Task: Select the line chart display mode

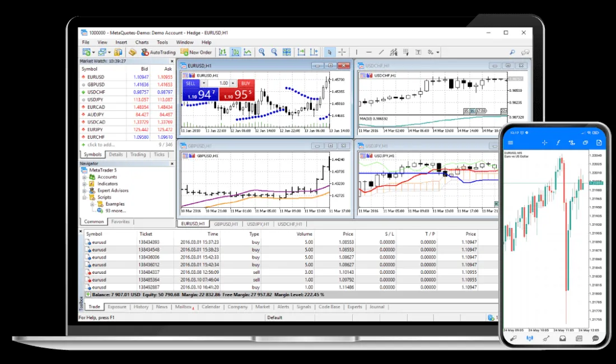Action: [248, 52]
